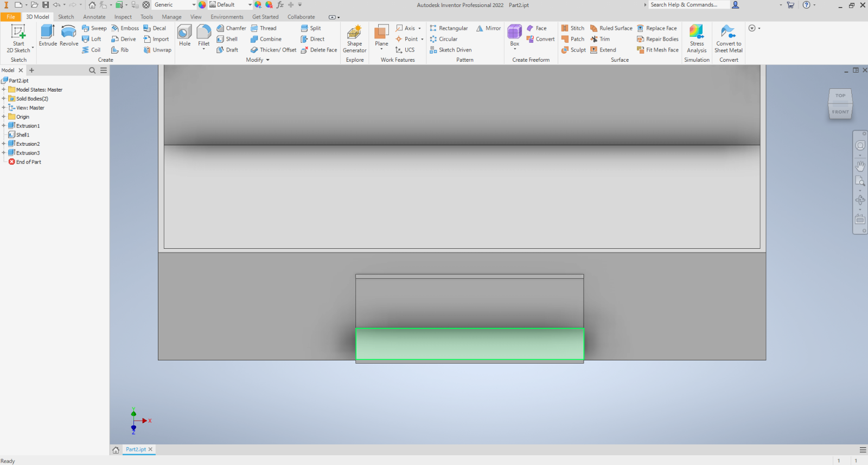Image resolution: width=868 pixels, height=465 pixels.
Task: Open the appearance color wheel picker
Action: pyautogui.click(x=202, y=5)
